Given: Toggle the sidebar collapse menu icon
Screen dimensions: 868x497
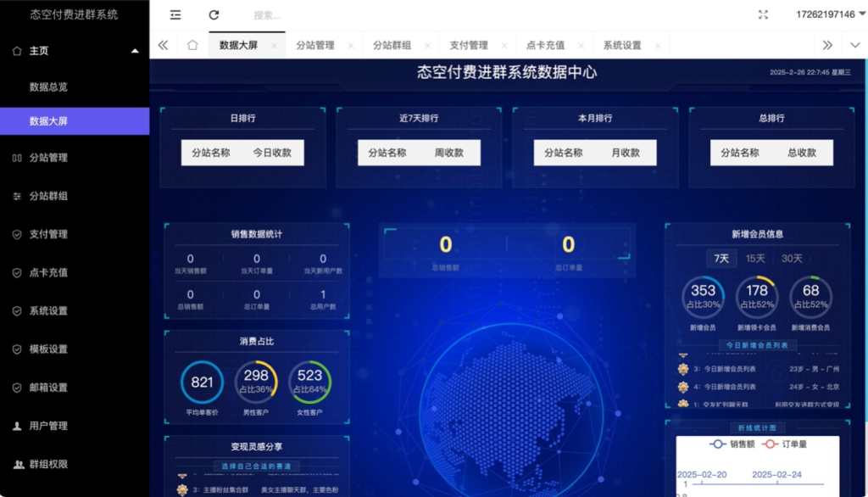Looking at the screenshot, I should click(175, 15).
